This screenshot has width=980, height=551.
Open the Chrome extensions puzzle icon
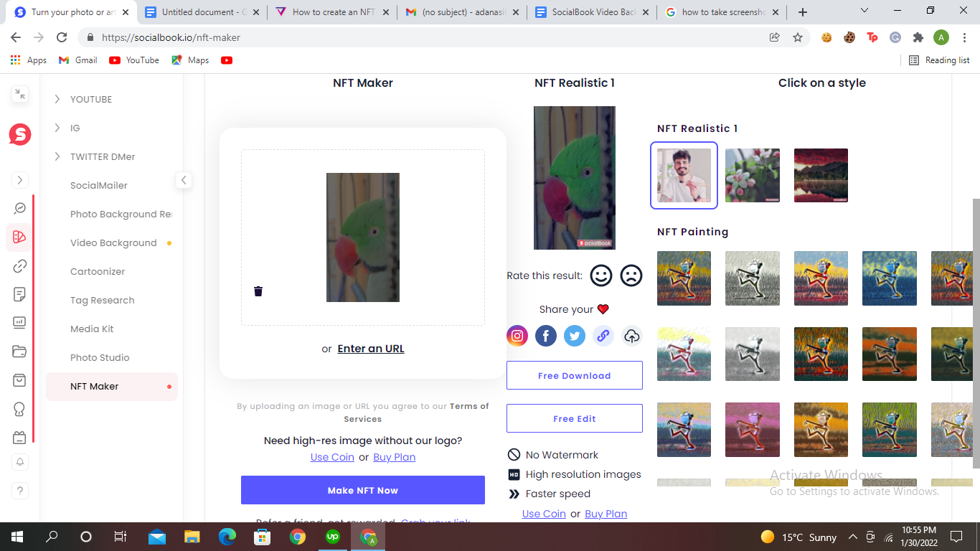click(918, 37)
